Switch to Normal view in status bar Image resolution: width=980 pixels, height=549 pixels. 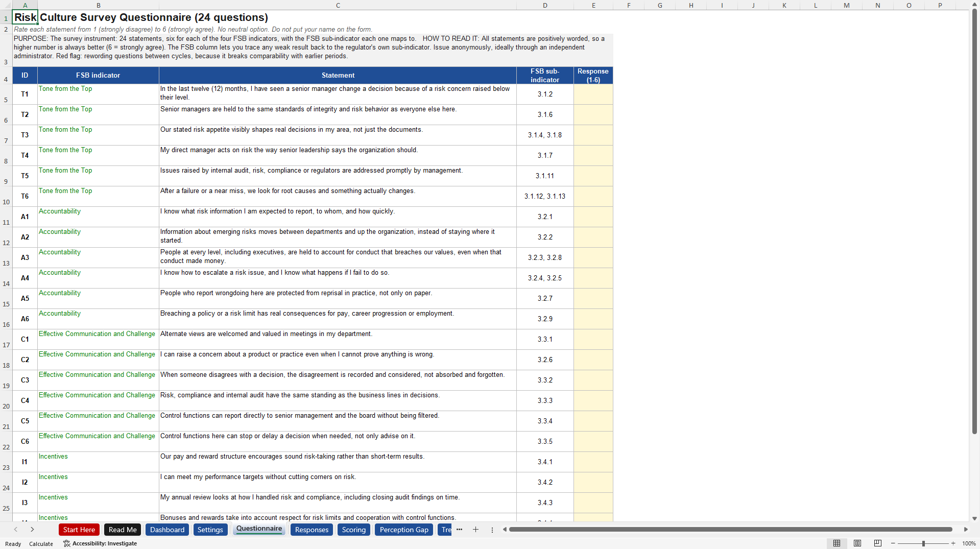836,543
